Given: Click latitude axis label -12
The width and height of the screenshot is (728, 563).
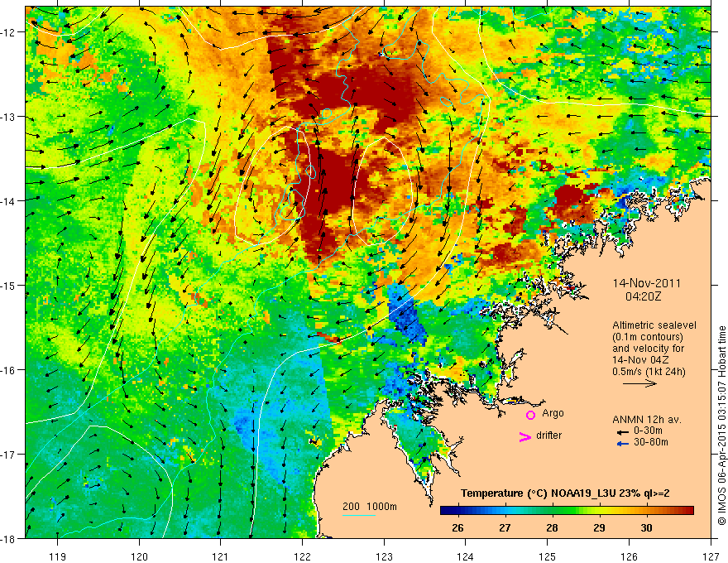Looking at the screenshot, I should (x=9, y=32).
